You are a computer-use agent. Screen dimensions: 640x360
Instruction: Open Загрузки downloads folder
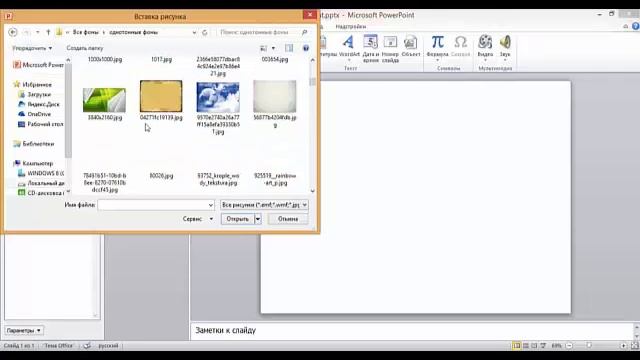[35, 94]
